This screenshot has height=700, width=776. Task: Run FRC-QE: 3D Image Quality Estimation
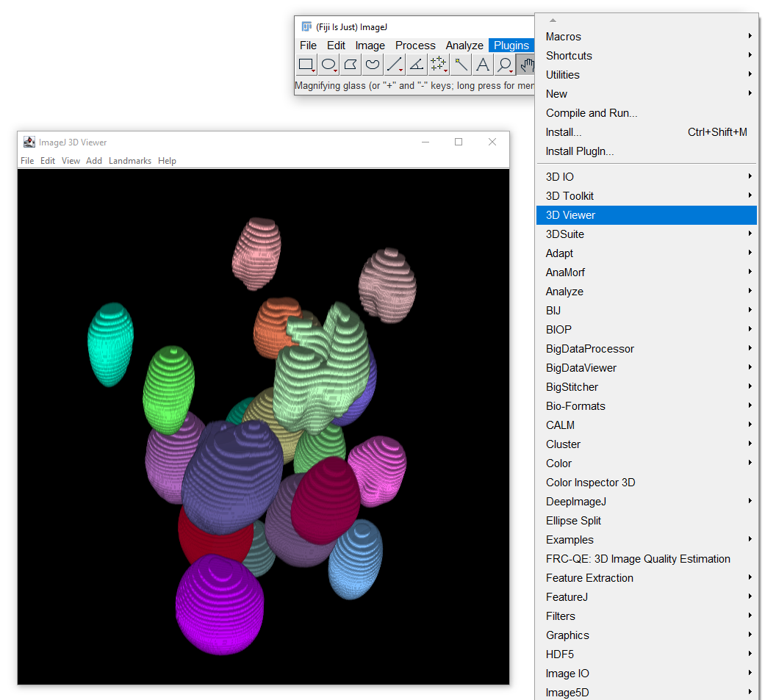pyautogui.click(x=647, y=559)
